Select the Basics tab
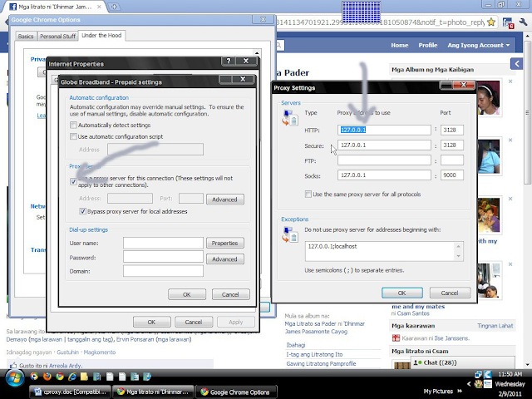532x399 pixels. tap(26, 36)
